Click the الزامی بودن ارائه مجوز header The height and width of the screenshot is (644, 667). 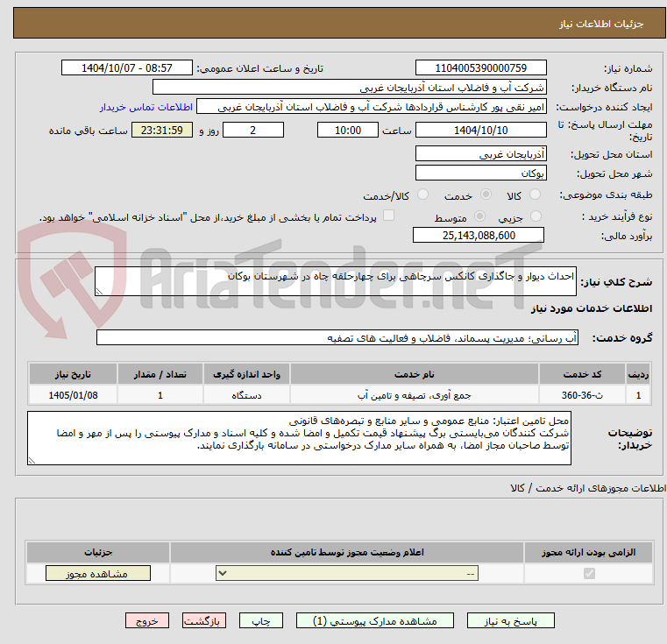pos(589,552)
